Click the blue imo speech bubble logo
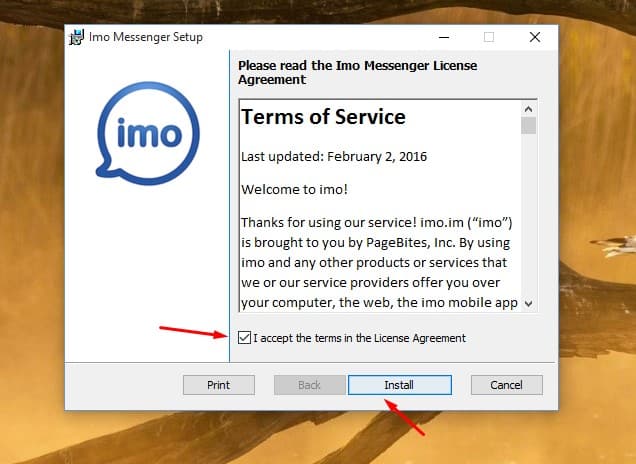 pyautogui.click(x=147, y=134)
